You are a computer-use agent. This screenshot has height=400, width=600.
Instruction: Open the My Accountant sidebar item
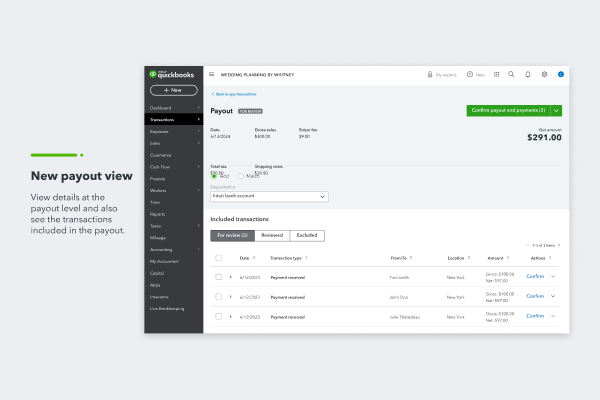pyautogui.click(x=174, y=261)
